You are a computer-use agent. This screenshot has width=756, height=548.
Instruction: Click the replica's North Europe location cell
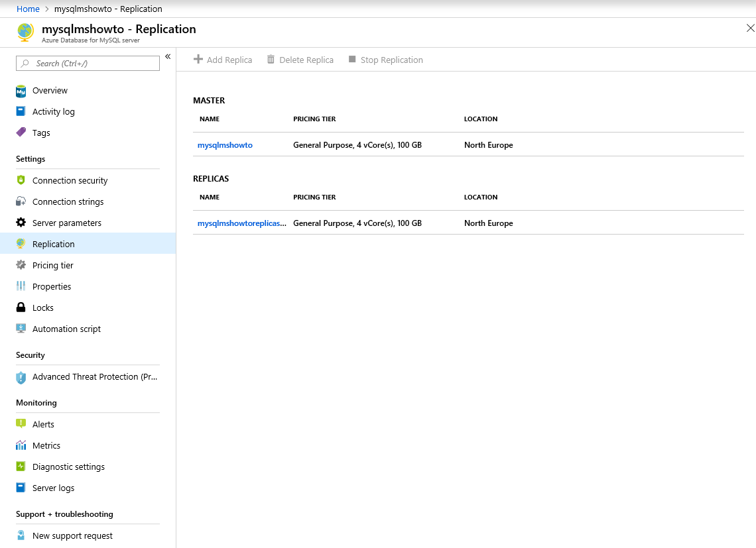tap(488, 223)
